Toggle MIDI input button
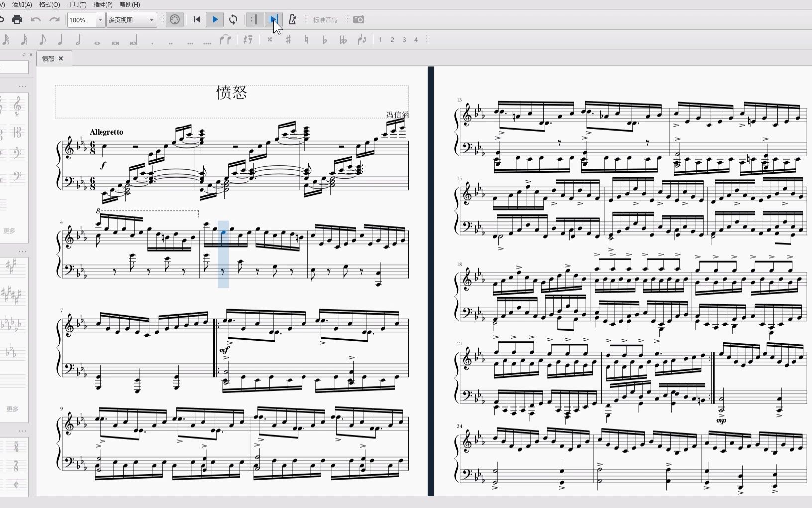812x508 pixels. pyautogui.click(x=175, y=20)
